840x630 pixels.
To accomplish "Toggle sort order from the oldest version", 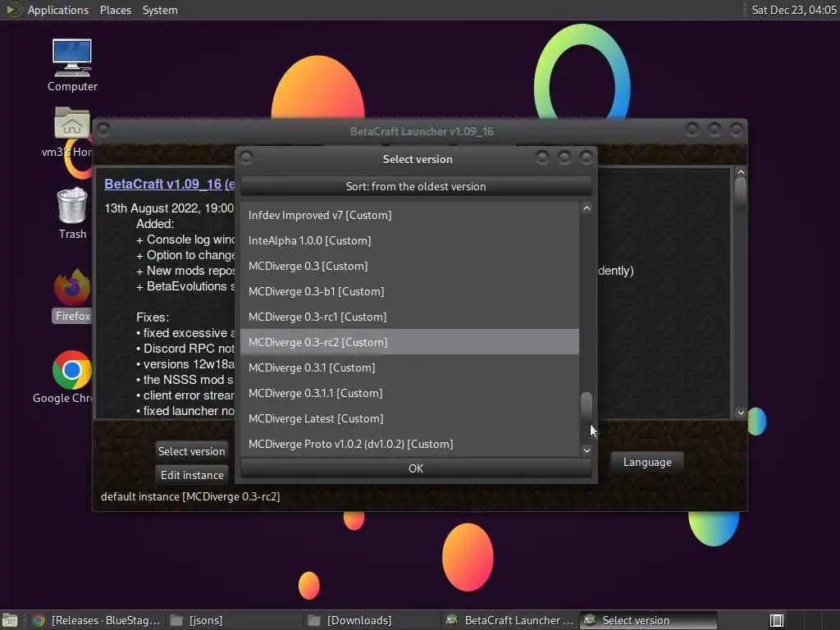I will pyautogui.click(x=416, y=186).
